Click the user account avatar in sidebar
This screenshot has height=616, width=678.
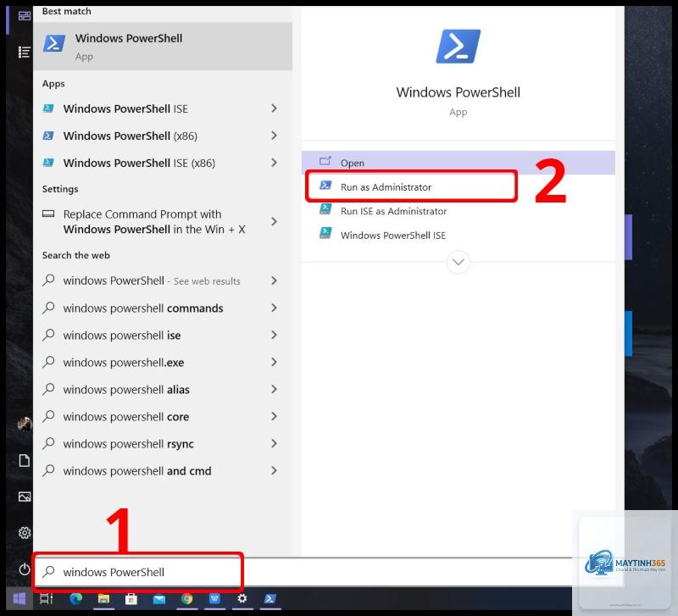(x=25, y=424)
